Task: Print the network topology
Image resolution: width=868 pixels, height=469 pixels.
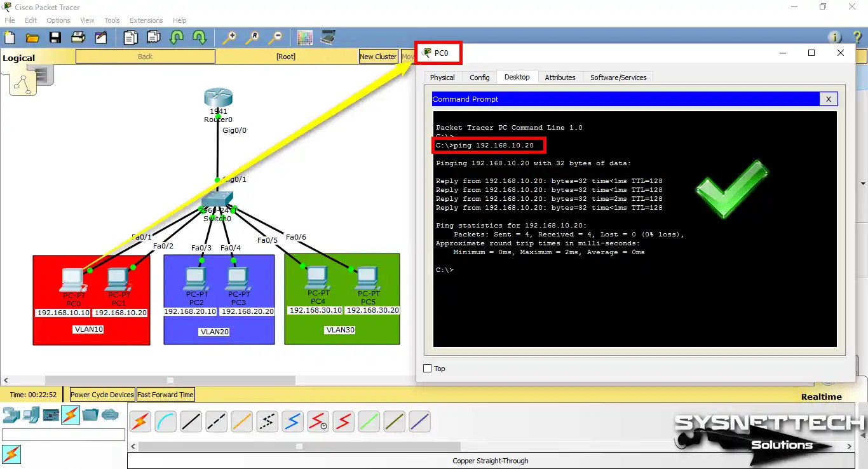Action: pyautogui.click(x=77, y=37)
